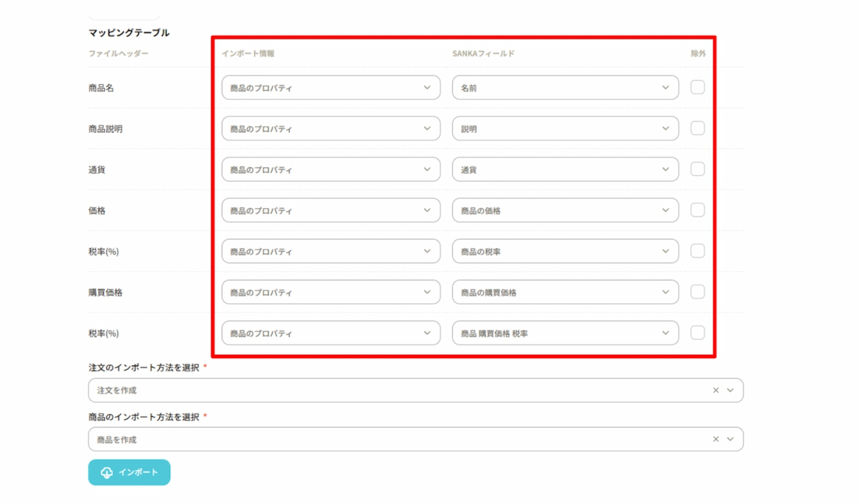This screenshot has height=504, width=861.
Task: Open import info dropdown for 商品名 row
Action: pos(331,88)
